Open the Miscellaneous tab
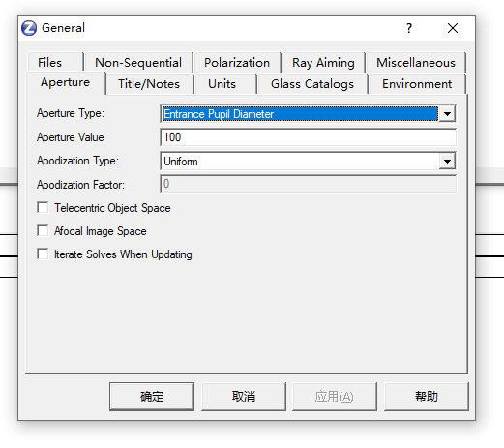 (x=416, y=62)
